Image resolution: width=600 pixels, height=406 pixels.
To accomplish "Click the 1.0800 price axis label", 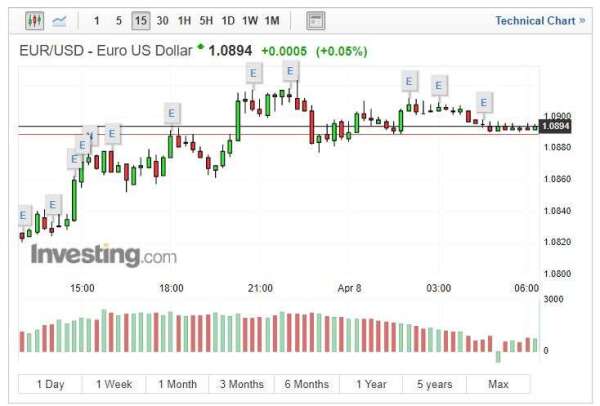I will tap(558, 274).
